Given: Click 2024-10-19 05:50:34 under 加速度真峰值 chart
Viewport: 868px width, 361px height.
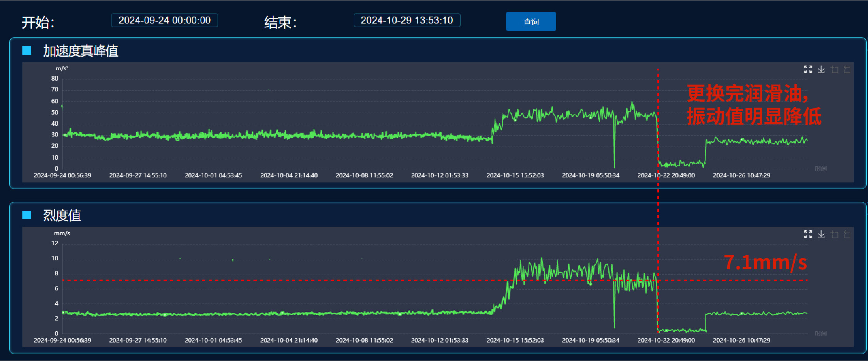Looking at the screenshot, I should point(591,175).
